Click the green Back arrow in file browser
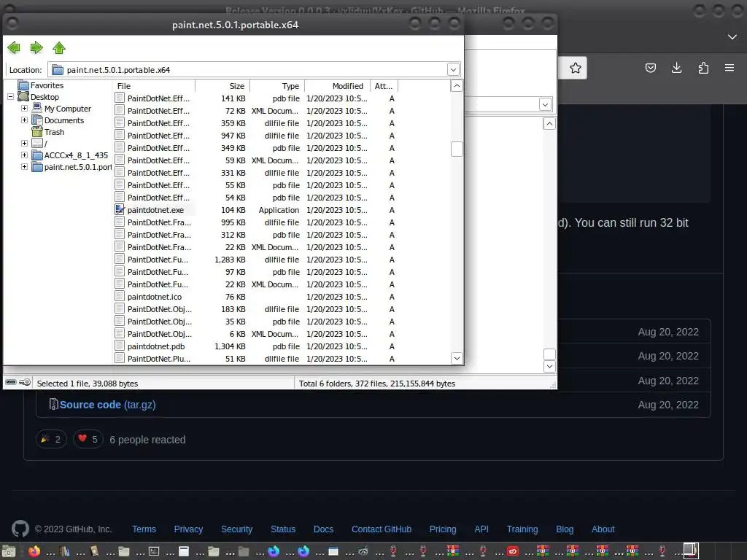 (14, 47)
